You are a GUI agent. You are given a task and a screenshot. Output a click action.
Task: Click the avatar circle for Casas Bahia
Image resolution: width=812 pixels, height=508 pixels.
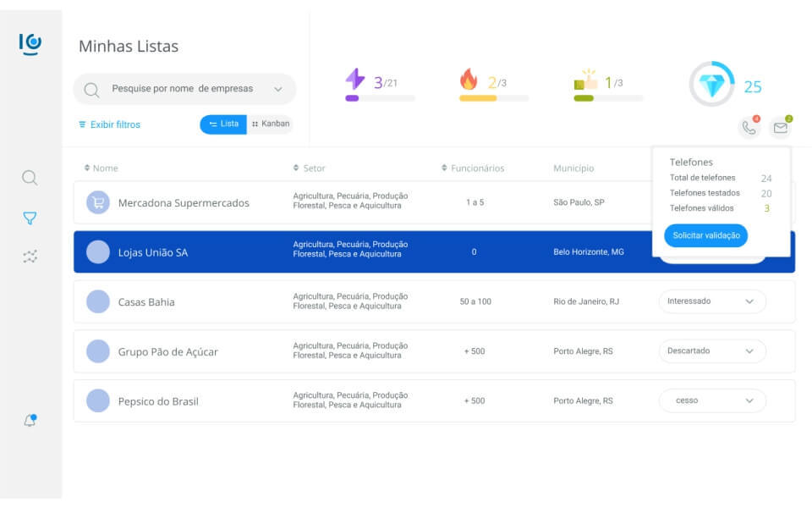point(98,301)
